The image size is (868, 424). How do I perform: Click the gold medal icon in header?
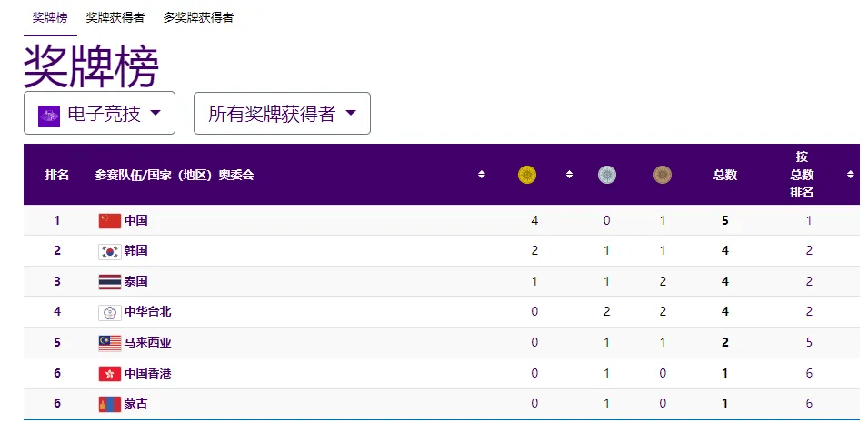click(x=526, y=175)
